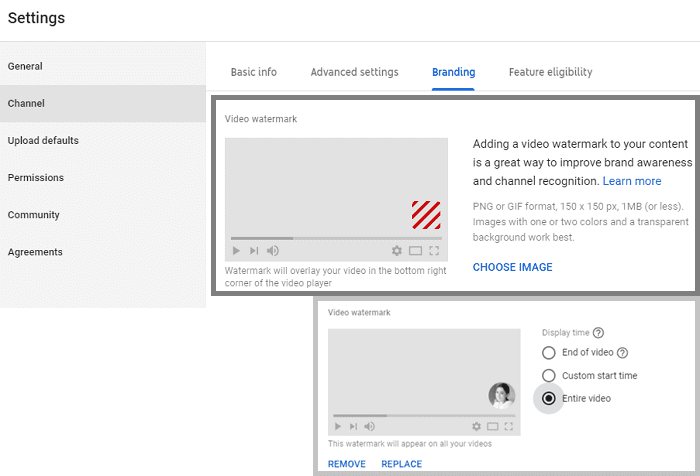This screenshot has width=700, height=476.
Task: Click fullscreen icon in striped-watermark preview
Action: [x=434, y=251]
